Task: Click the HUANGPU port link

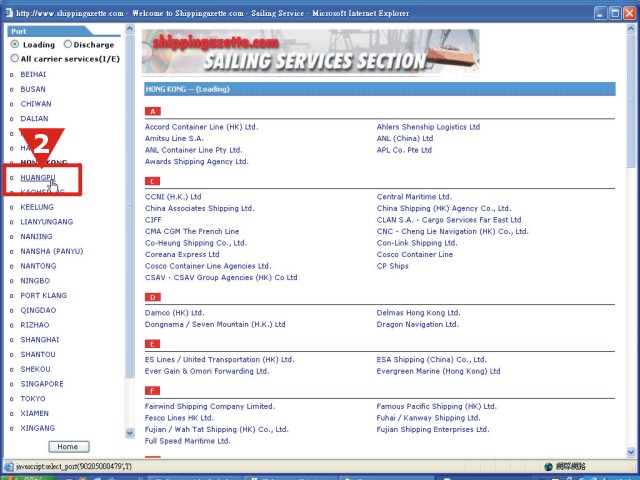Action: (38, 178)
